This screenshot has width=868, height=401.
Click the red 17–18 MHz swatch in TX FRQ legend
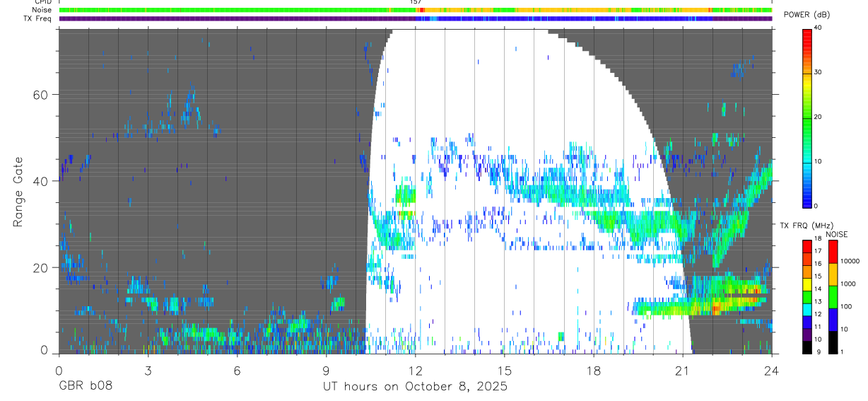click(807, 246)
